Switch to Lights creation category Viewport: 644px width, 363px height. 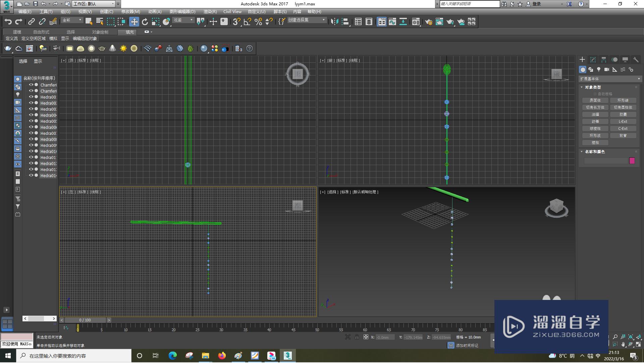[x=599, y=70]
